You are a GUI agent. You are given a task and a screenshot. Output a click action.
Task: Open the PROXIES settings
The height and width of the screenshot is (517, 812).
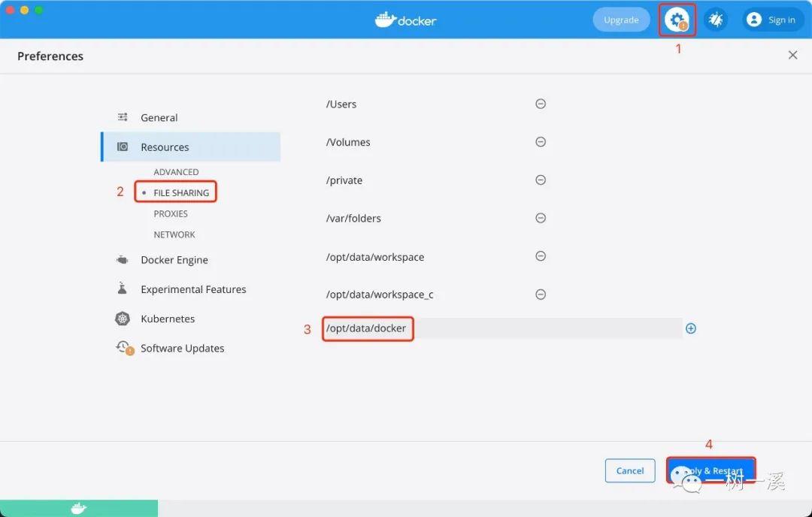click(x=172, y=213)
